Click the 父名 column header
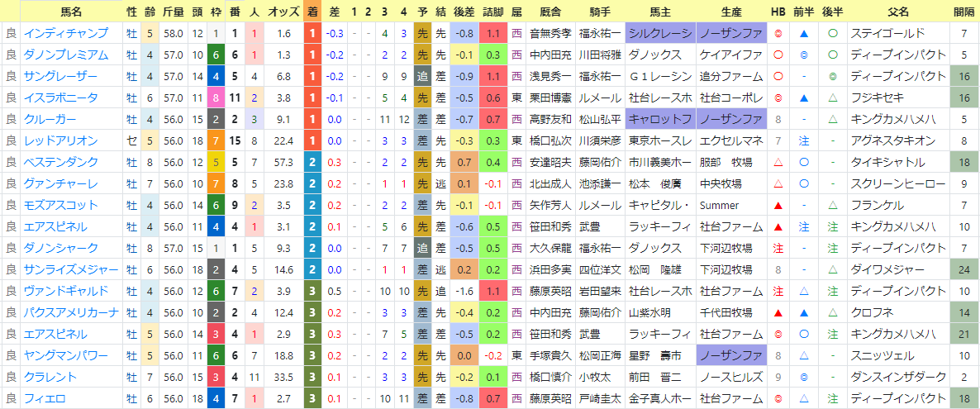This screenshot has width=980, height=409. (897, 12)
